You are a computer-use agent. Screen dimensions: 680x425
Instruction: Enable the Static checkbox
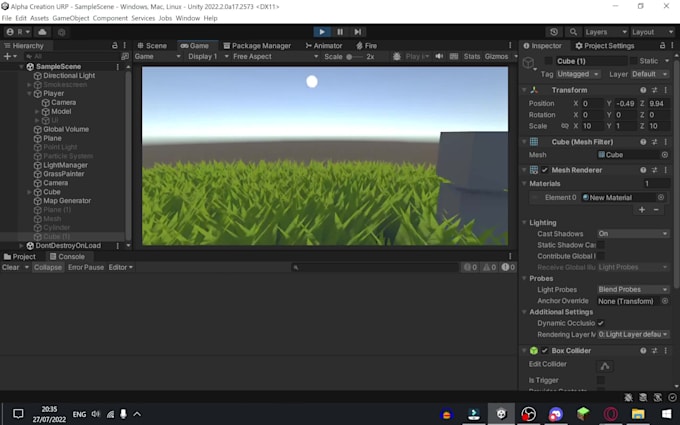click(634, 61)
